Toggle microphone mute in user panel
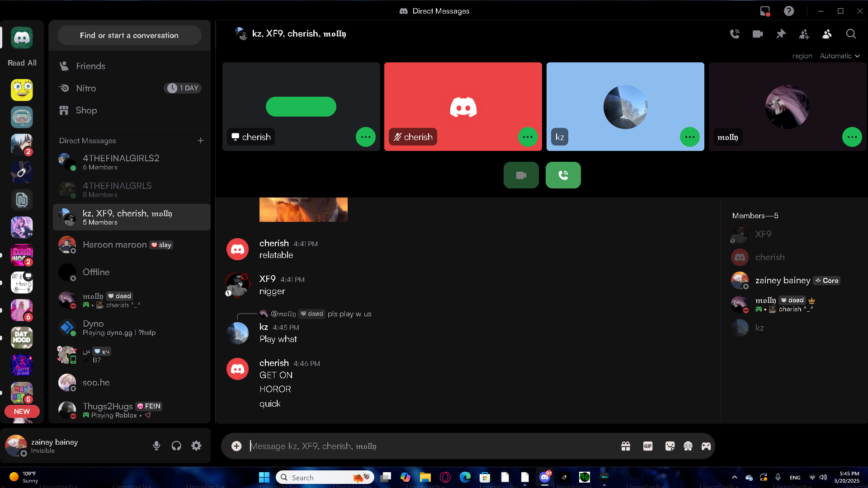The width and height of the screenshot is (868, 488). [156, 446]
